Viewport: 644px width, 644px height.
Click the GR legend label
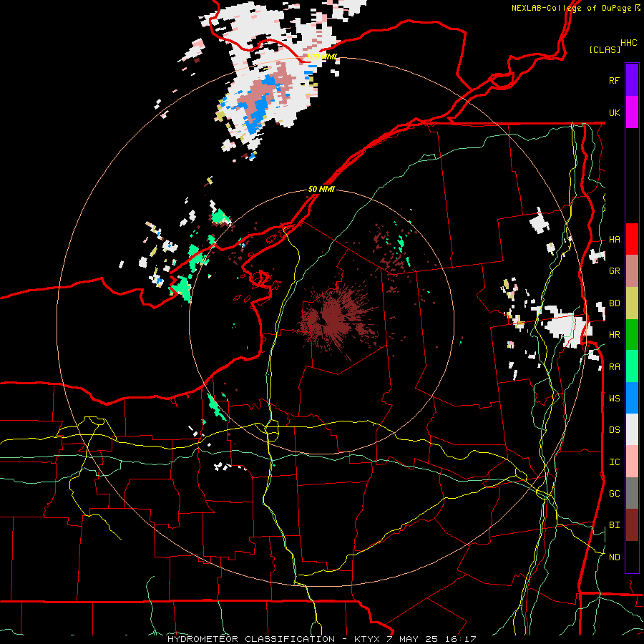(x=614, y=271)
